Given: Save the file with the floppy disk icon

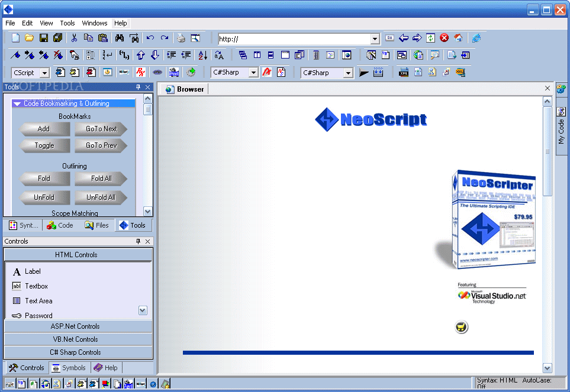Looking at the screenshot, I should coord(44,38).
